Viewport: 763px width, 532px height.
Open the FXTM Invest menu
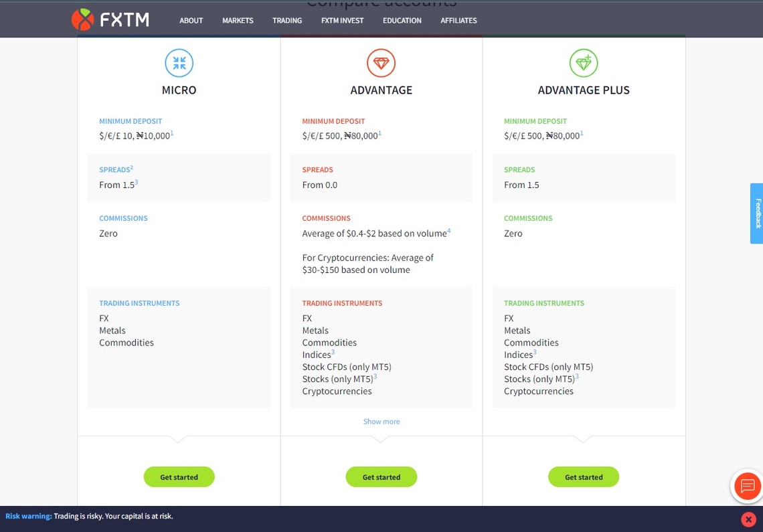click(x=343, y=21)
